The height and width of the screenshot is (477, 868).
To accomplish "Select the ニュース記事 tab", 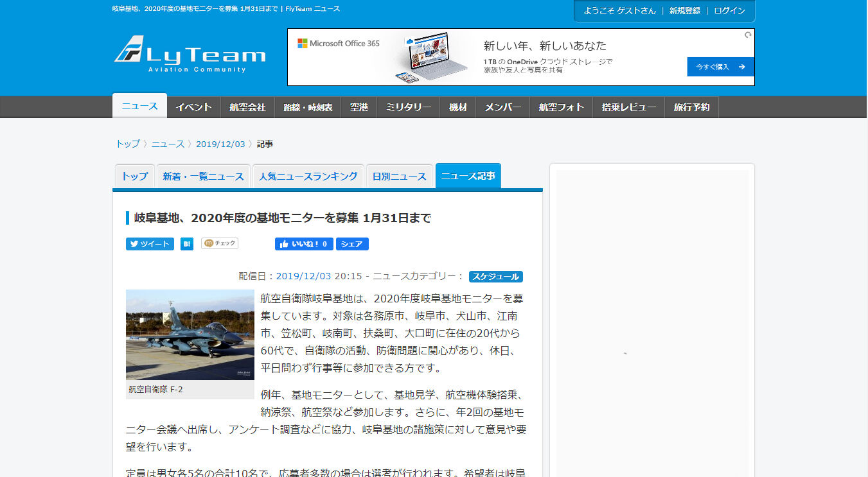I will (x=468, y=176).
